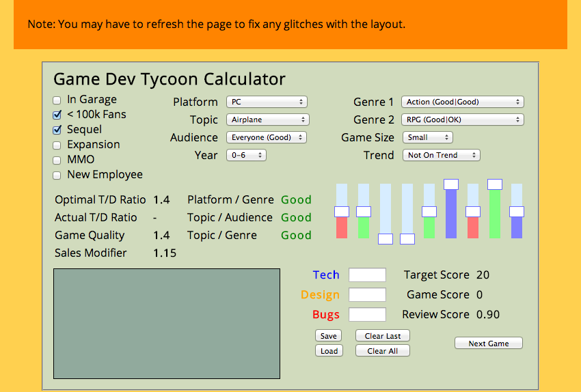Click the Load button

coord(329,351)
